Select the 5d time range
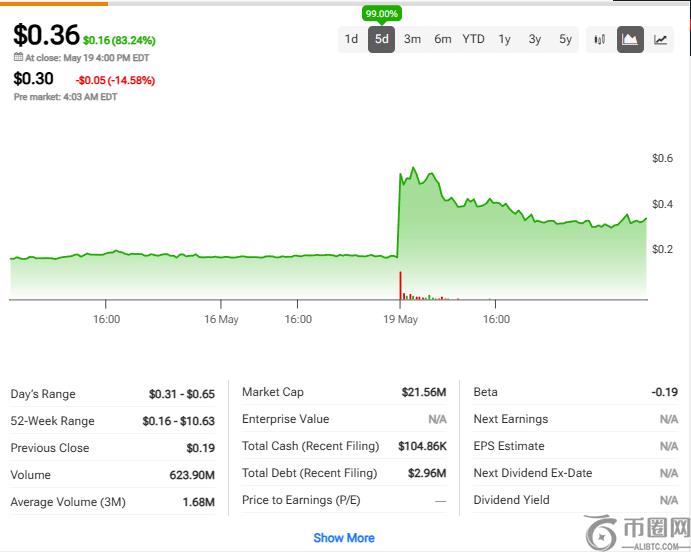The height and width of the screenshot is (552, 691). click(382, 40)
